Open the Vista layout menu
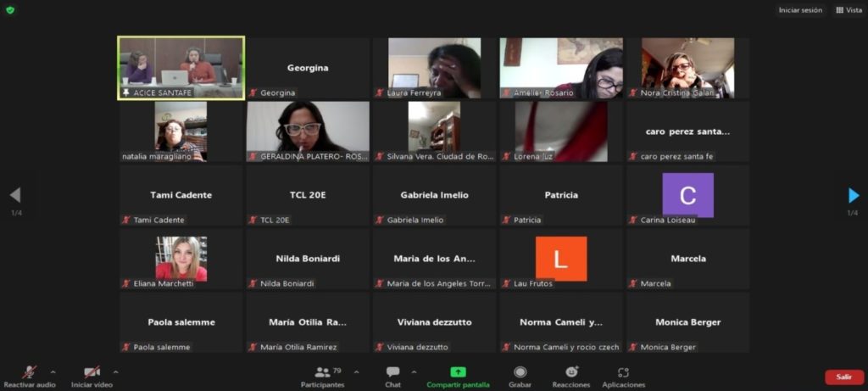The height and width of the screenshot is (391, 868). click(x=850, y=10)
